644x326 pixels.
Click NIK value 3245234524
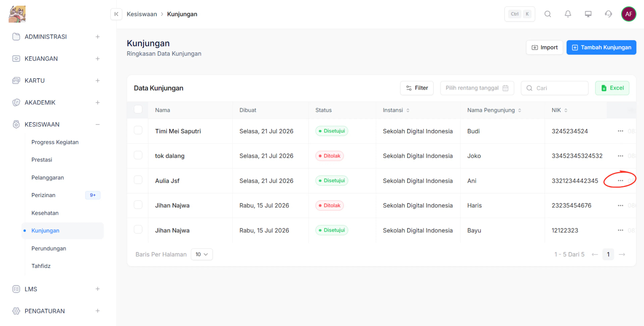click(570, 131)
